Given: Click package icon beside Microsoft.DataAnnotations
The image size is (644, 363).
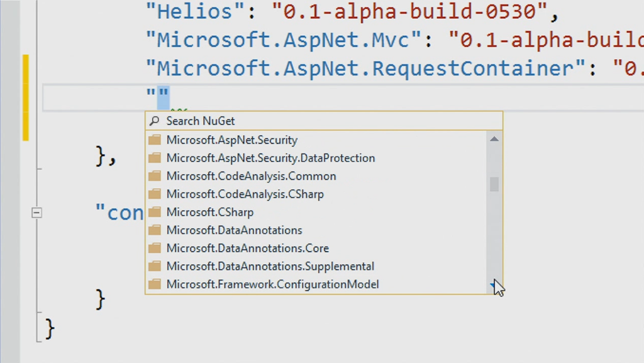Looking at the screenshot, I should (x=155, y=230).
